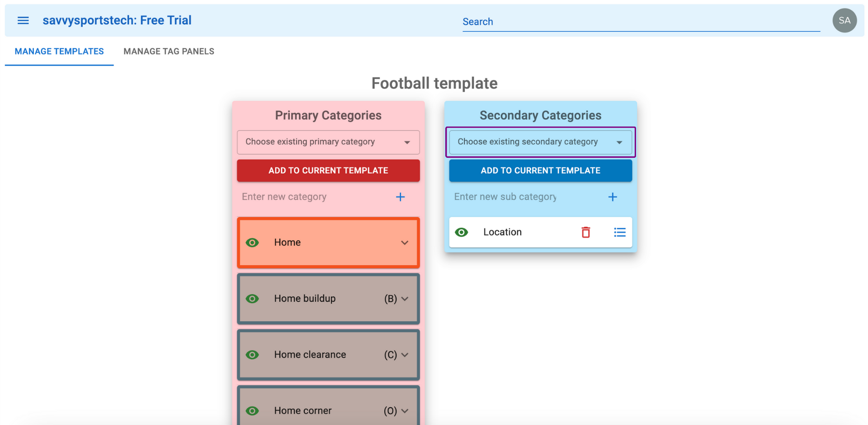Click red Add To Current Template button

[x=328, y=171]
